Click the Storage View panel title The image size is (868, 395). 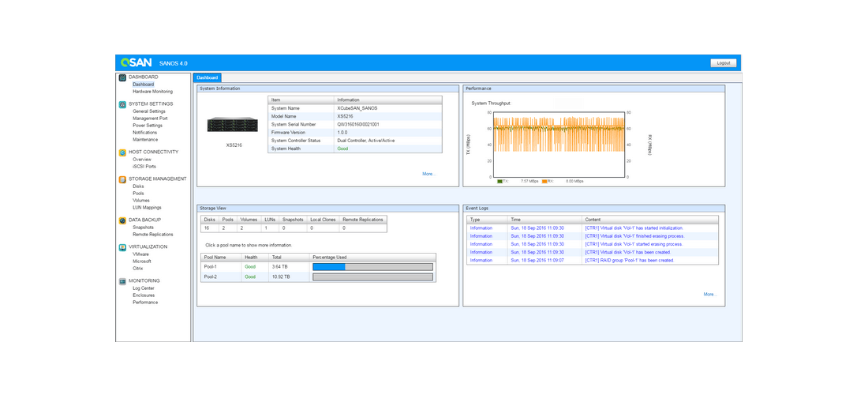212,209
